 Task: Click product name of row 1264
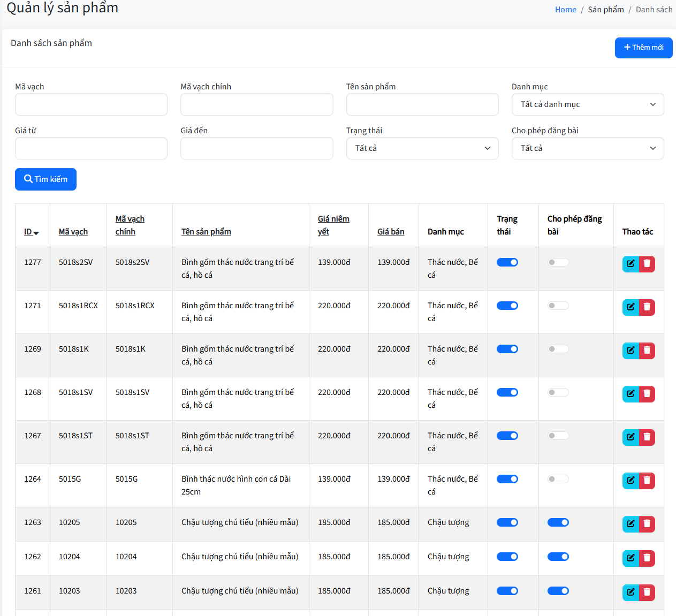pos(236,485)
